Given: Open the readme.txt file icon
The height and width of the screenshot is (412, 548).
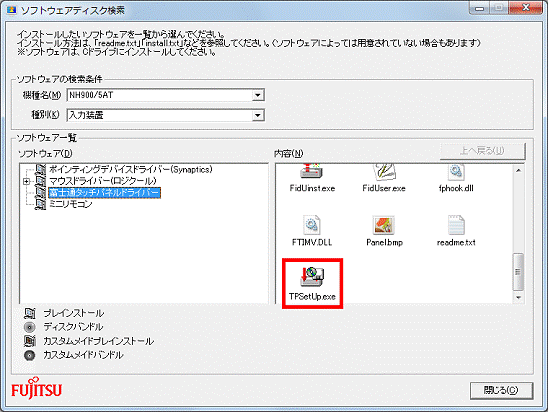Looking at the screenshot, I should click(x=456, y=225).
